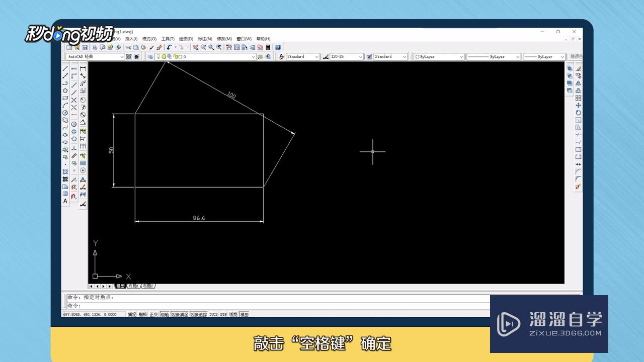644x362 pixels.
Task: Click the Cut scissors icon
Action: point(128,47)
